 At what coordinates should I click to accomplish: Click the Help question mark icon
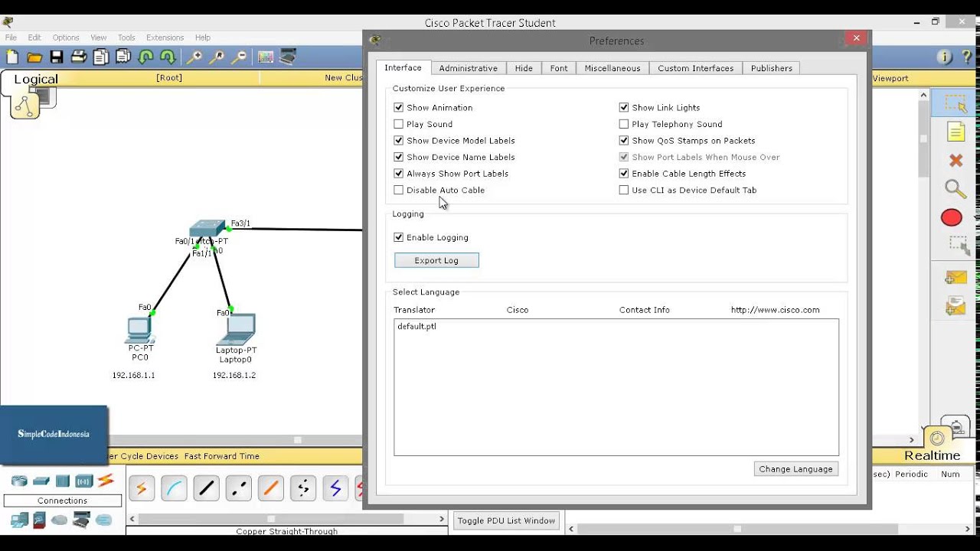968,57
